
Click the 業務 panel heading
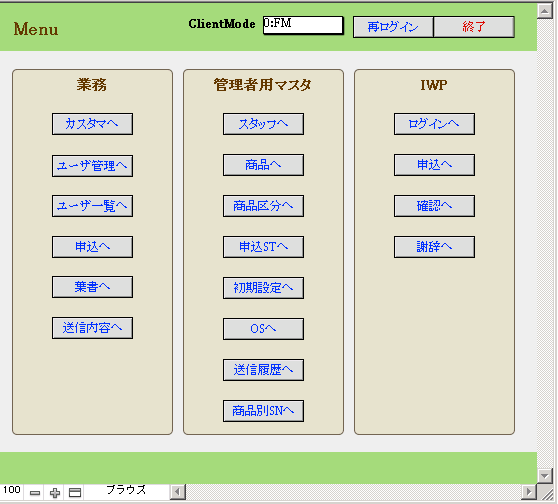pos(91,85)
